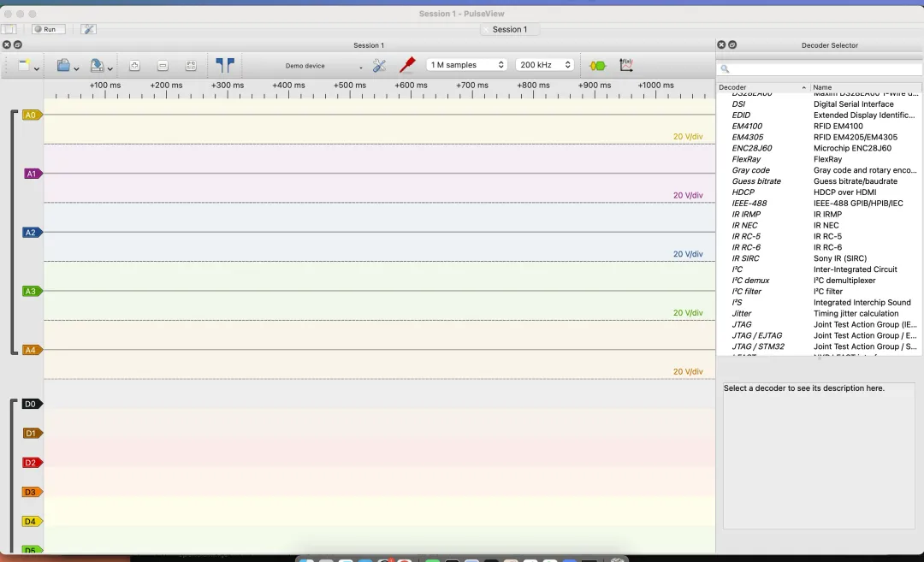Zoom in on the trace view
This screenshot has height=562, width=924.
click(x=134, y=65)
